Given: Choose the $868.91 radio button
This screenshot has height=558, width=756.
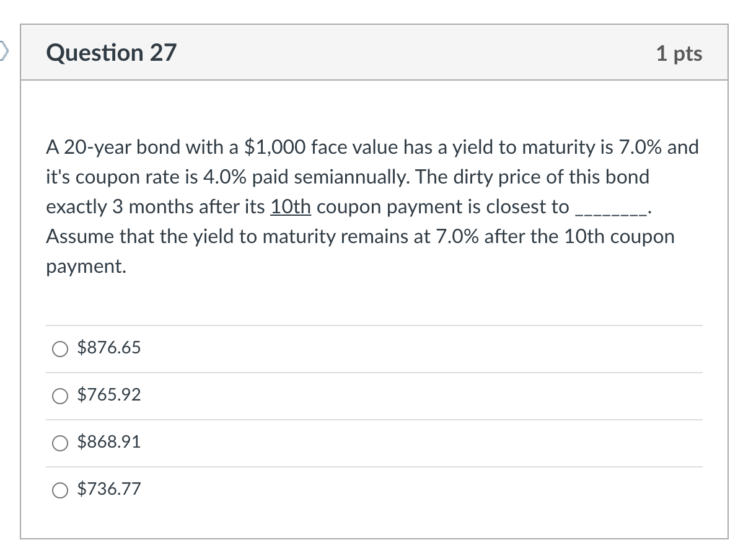Looking at the screenshot, I should click(59, 443).
